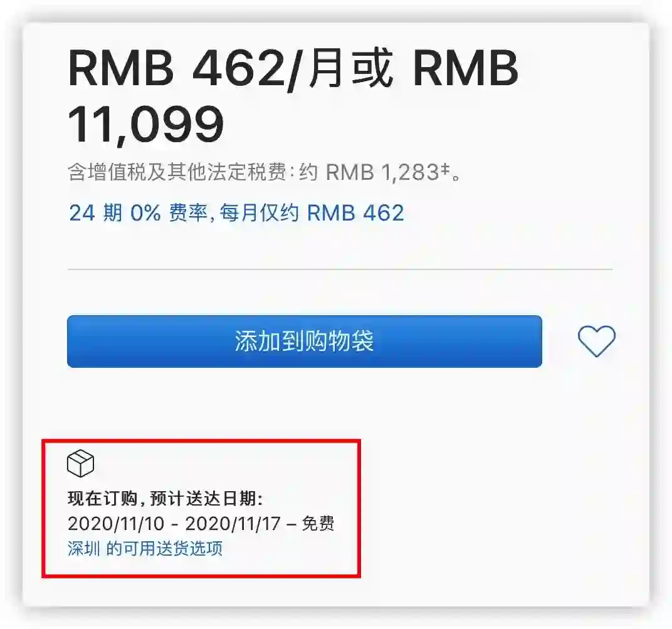Add item with 添加到购物袋 button
Screen dimensions: 672x629
pyautogui.click(x=304, y=341)
